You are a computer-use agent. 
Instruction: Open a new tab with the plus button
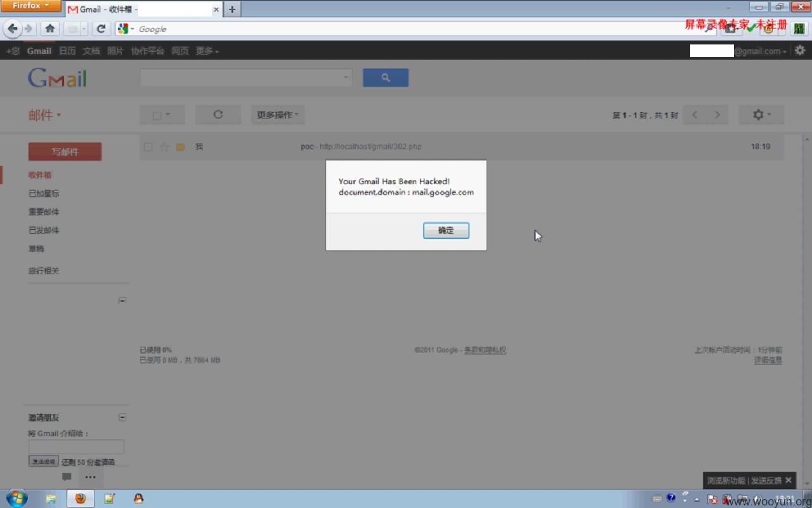coord(232,9)
